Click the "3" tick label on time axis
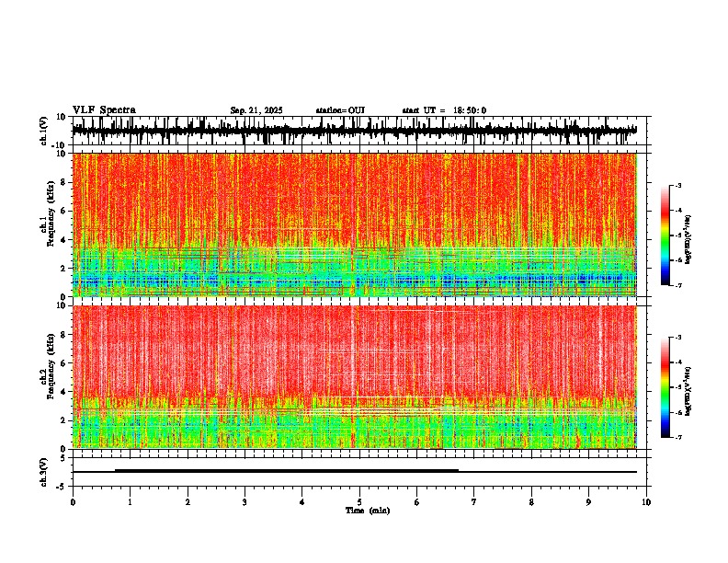728x563 pixels. point(245,502)
